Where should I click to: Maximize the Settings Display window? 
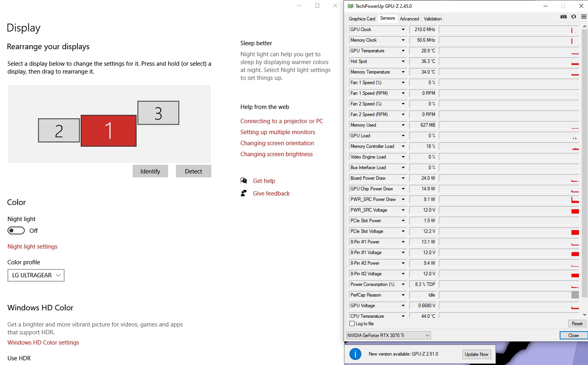click(x=317, y=6)
